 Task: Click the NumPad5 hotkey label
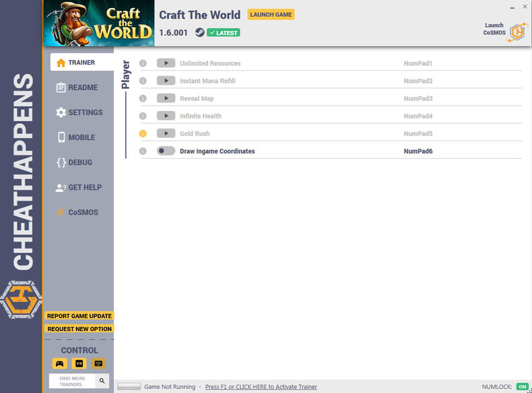[x=418, y=134]
